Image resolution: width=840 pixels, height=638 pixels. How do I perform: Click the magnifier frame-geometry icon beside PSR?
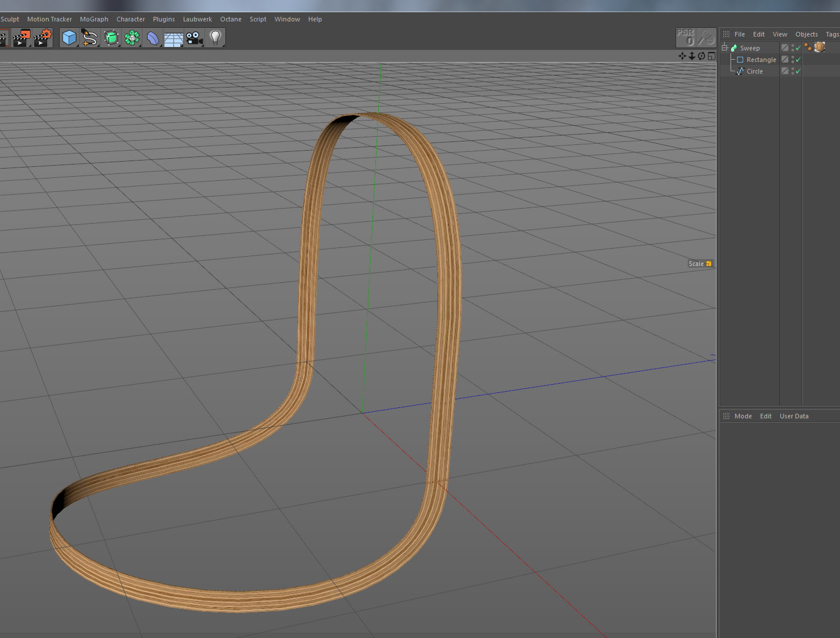[706, 38]
